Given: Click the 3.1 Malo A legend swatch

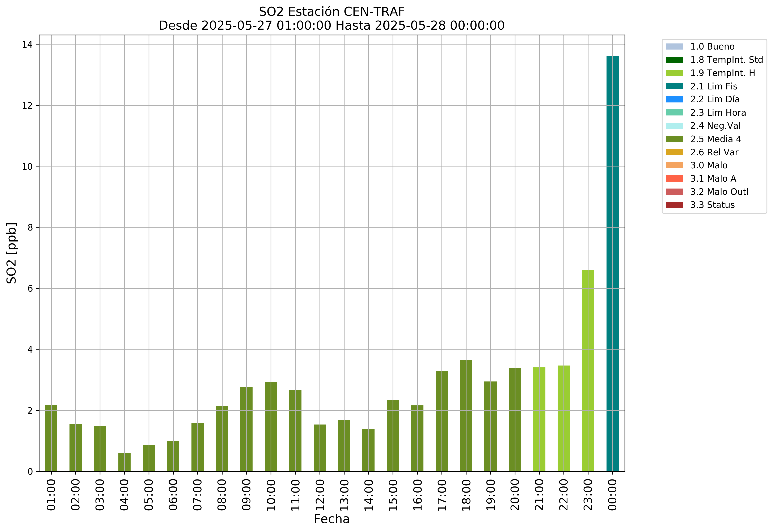Looking at the screenshot, I should 674,179.
